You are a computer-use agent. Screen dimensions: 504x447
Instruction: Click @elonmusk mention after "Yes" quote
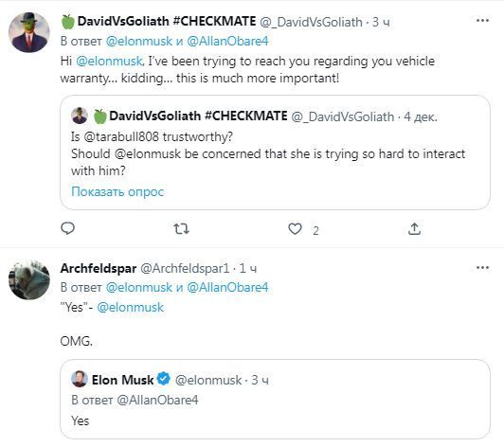click(x=130, y=307)
